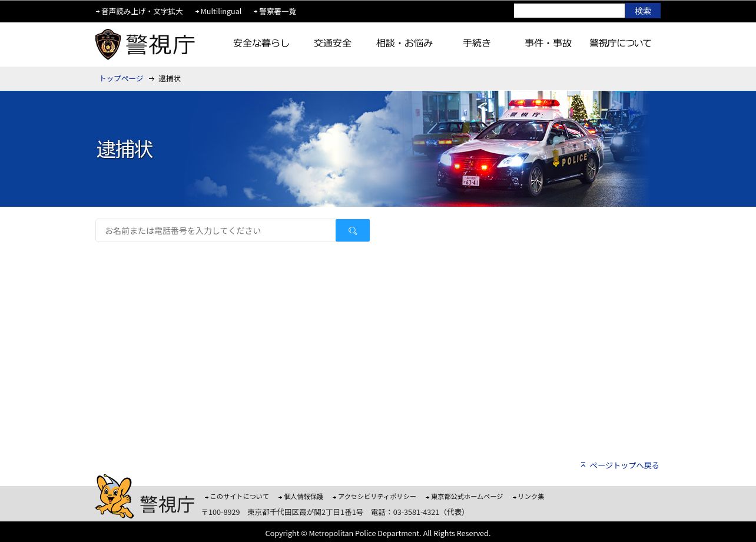Open the 交通安全 menu
This screenshot has width=756, height=542.
click(x=333, y=43)
